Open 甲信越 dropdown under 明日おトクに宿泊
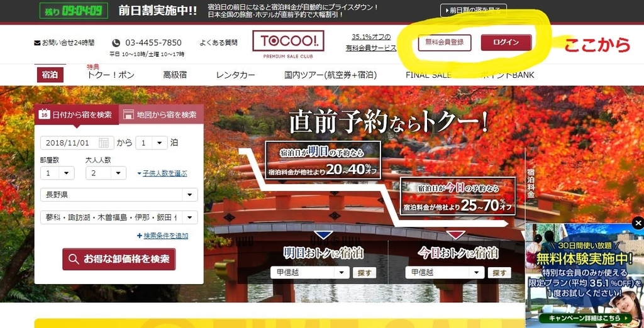The image size is (644, 328). (x=309, y=273)
